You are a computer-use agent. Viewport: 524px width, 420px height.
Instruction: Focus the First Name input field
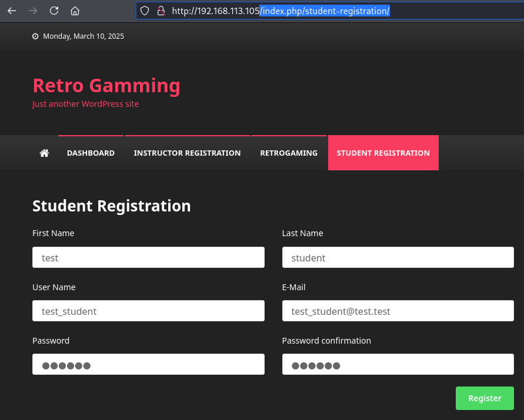[x=148, y=257]
